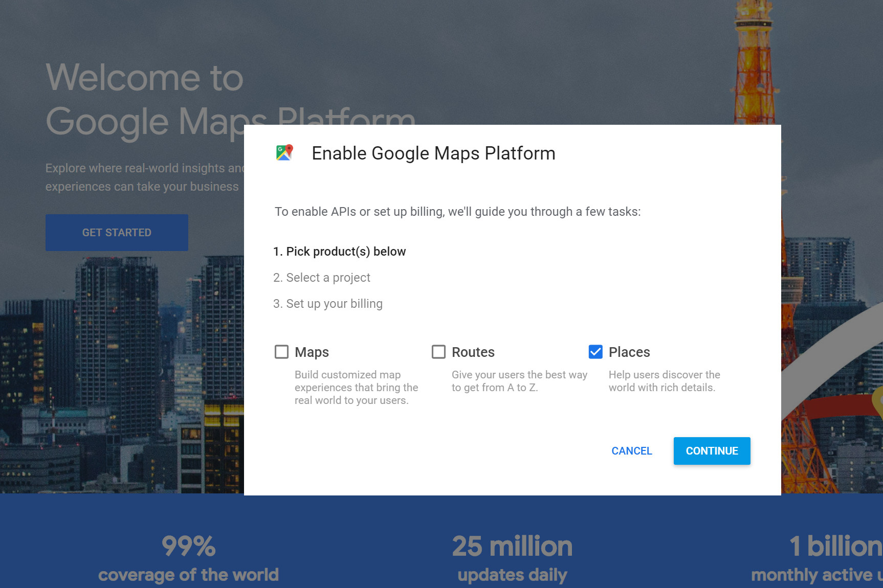
Task: Click the Maps description about customized maps
Action: point(356,388)
